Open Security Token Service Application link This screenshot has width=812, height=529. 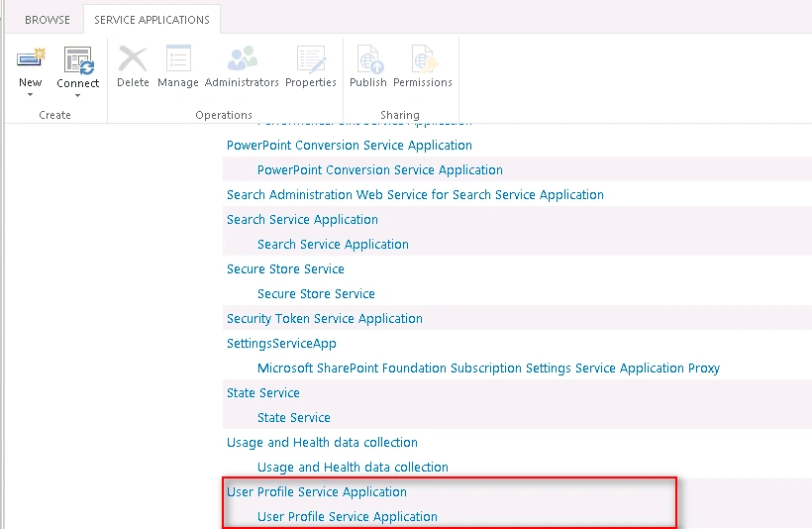[x=325, y=319]
